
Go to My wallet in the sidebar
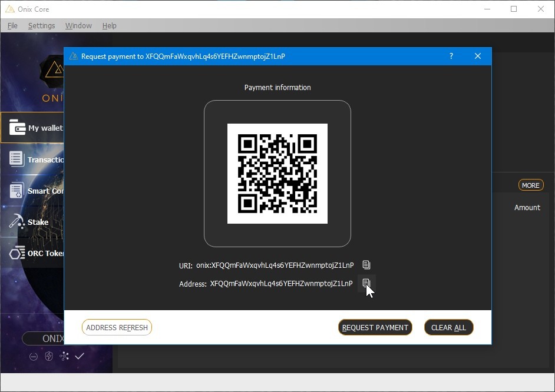coord(32,128)
